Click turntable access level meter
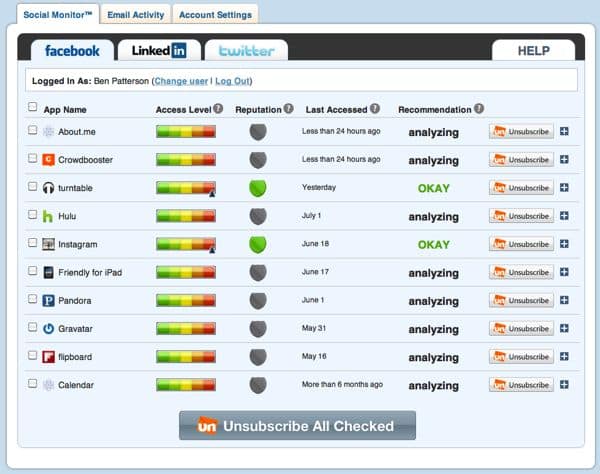This screenshot has width=600, height=474. [x=186, y=188]
